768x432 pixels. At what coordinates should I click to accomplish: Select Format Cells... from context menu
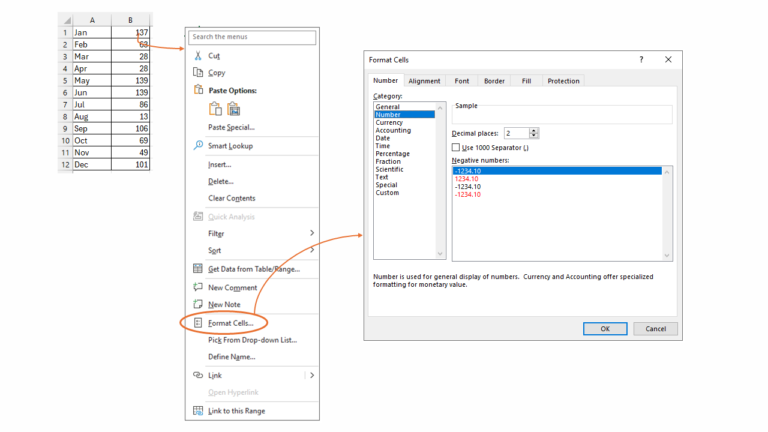pyautogui.click(x=230, y=323)
